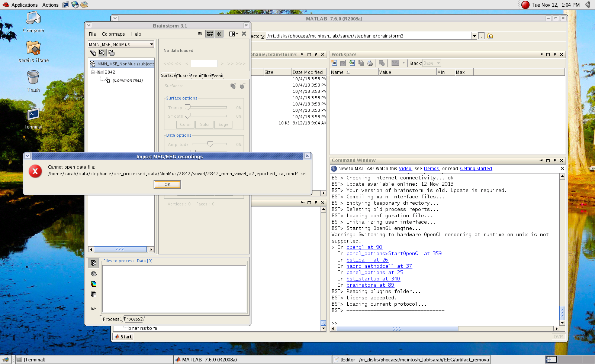Switch to the Scout tab
595x364 pixels.
[x=196, y=76]
